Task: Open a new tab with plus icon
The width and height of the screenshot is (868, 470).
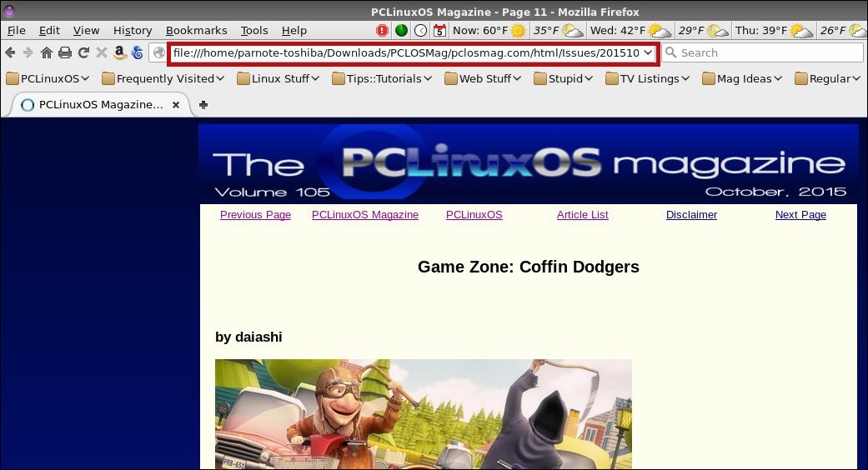Action: coord(203,104)
